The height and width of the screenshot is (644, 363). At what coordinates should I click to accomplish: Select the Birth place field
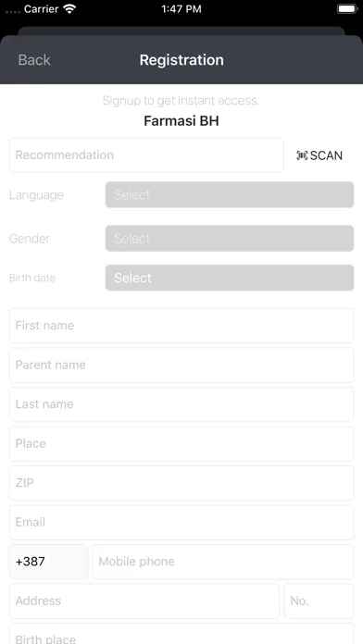tap(181, 634)
